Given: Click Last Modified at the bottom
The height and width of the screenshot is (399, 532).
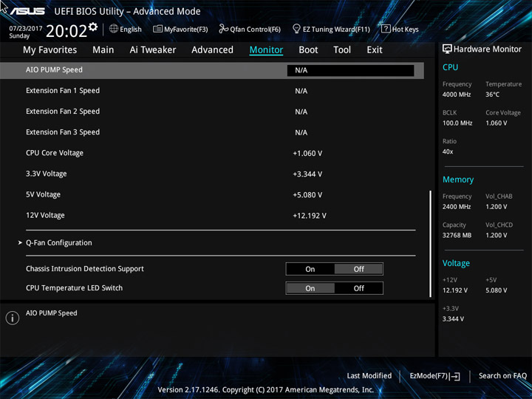Looking at the screenshot, I should (369, 376).
